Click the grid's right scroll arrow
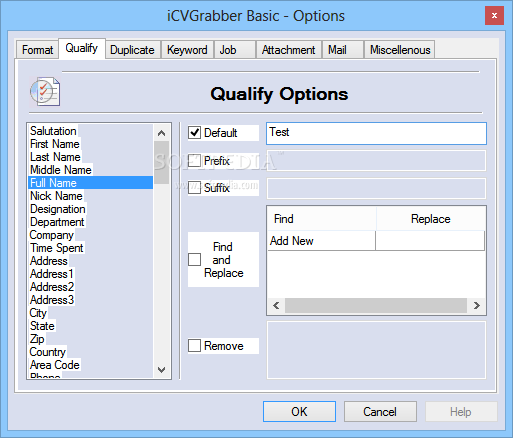 pyautogui.click(x=477, y=305)
